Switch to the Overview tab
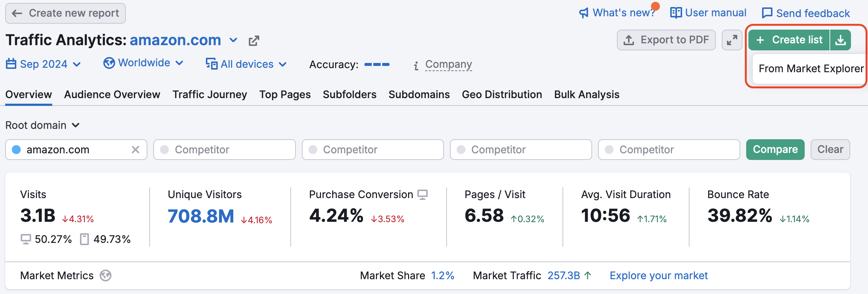 point(29,95)
